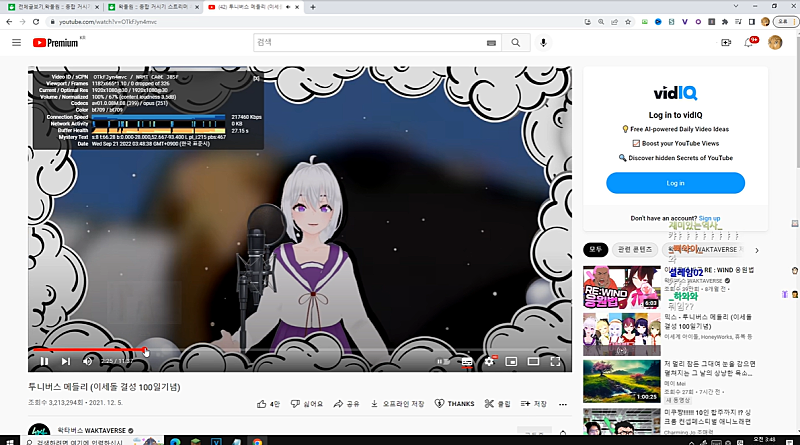Open the Chrome extensions puzzle icon
This screenshot has width=800, height=445.
click(725, 22)
